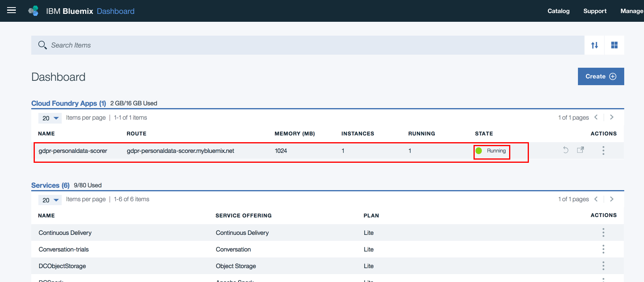Go to previous page of Cloud Foundry Apps
Viewport: 644px width, 282px height.
596,117
